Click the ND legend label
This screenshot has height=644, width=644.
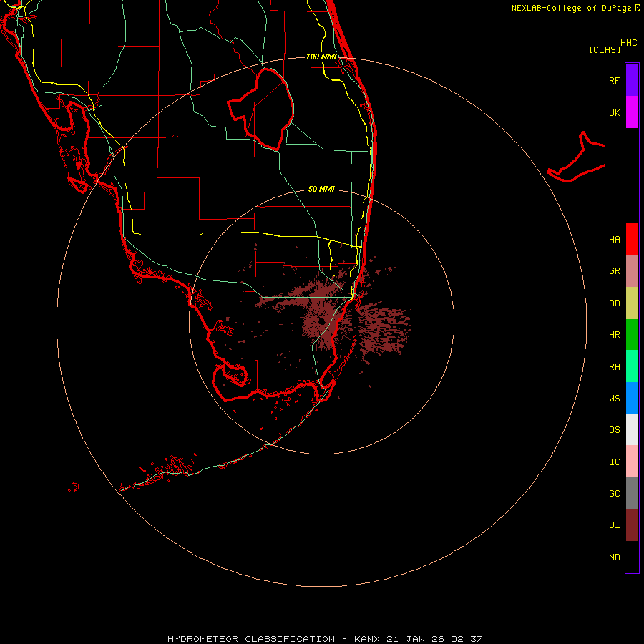[x=614, y=557]
